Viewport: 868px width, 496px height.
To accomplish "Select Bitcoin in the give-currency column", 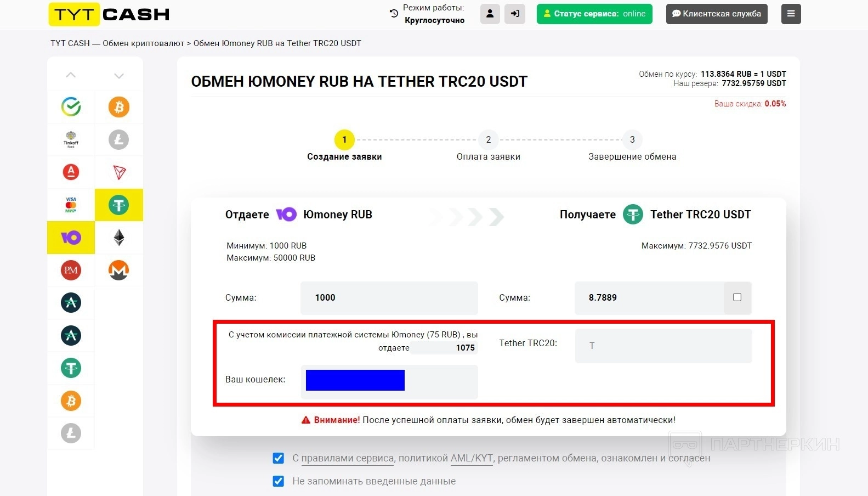I will 71,401.
